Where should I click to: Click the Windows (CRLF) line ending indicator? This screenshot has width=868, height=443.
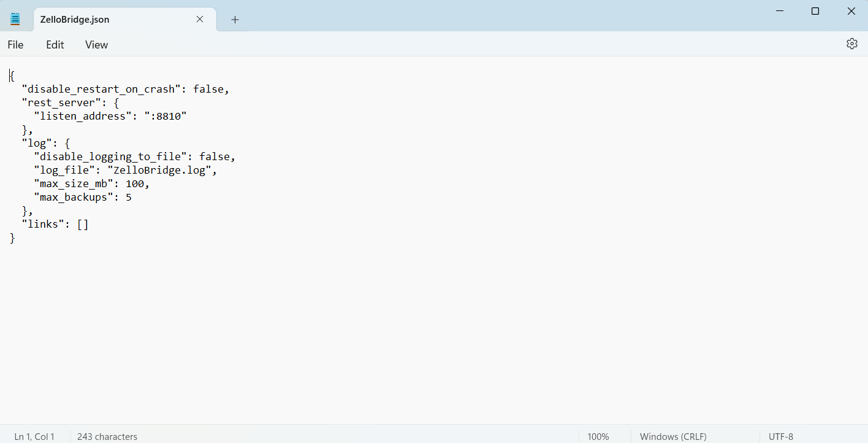point(673,437)
